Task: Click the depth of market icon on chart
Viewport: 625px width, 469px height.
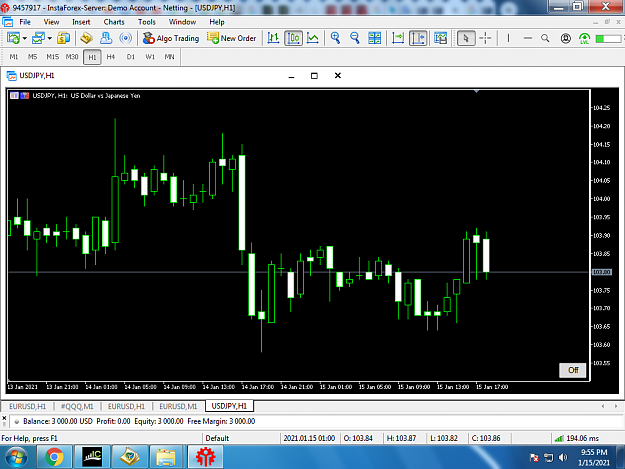Action: click(x=25, y=96)
